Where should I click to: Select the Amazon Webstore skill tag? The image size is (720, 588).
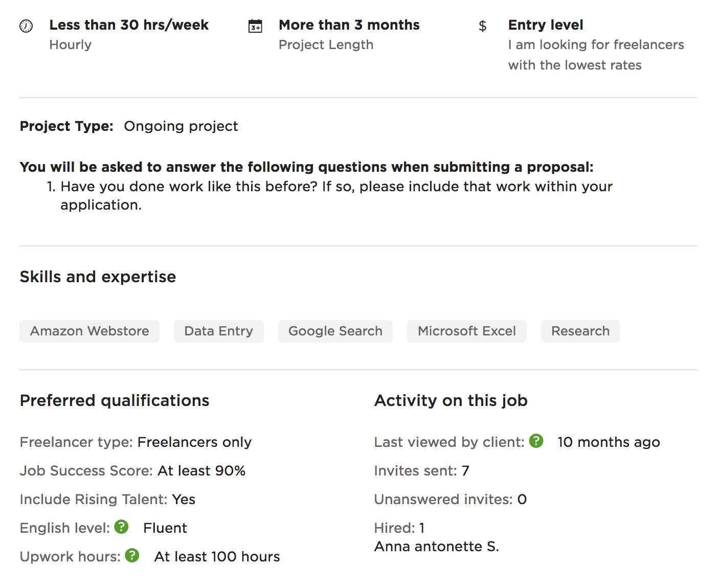(89, 331)
